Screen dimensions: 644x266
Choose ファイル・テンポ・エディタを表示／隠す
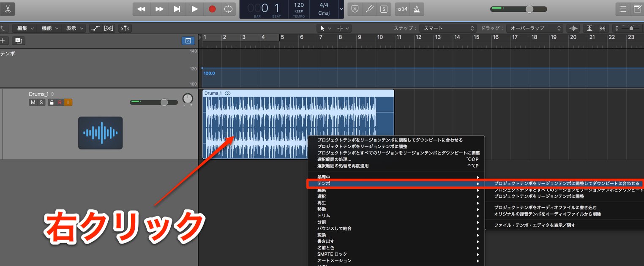[x=565, y=225]
